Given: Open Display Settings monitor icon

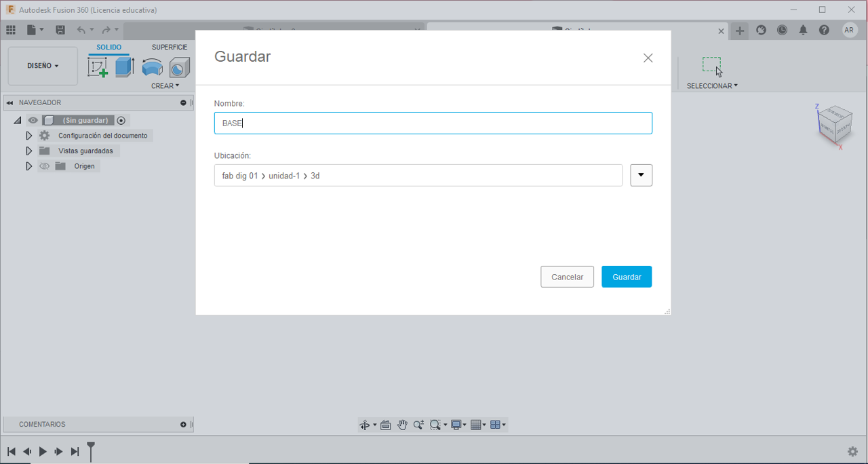Looking at the screenshot, I should [456, 425].
